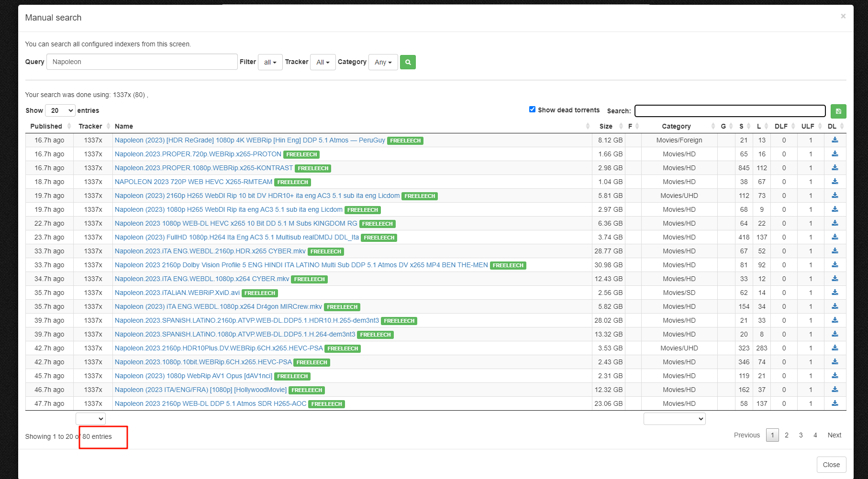The height and width of the screenshot is (479, 868).
Task: Open Napoleon 1080p x265-KONTRAST link
Action: [x=204, y=168]
